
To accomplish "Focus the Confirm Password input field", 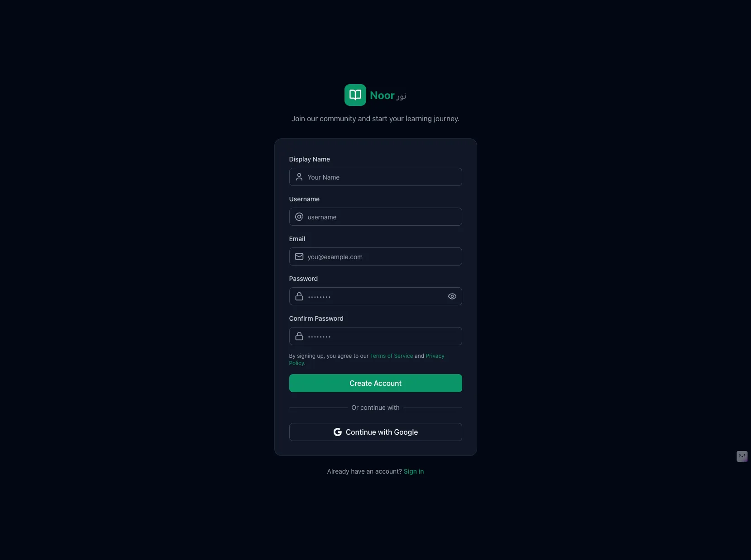I will tap(376, 336).
